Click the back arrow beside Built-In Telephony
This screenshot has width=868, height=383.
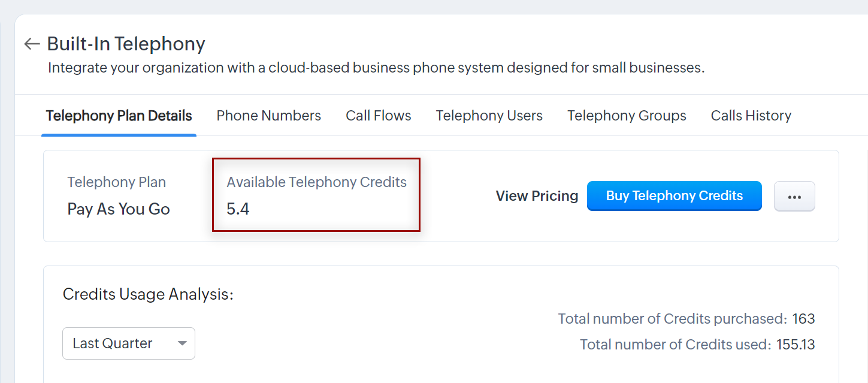32,44
